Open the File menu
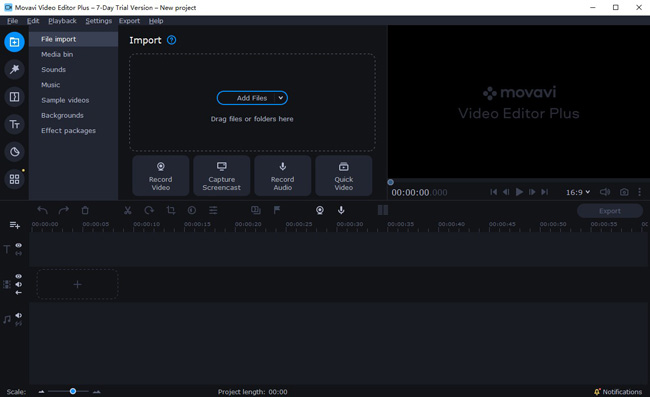Image resolution: width=650 pixels, height=397 pixels. pos(12,21)
